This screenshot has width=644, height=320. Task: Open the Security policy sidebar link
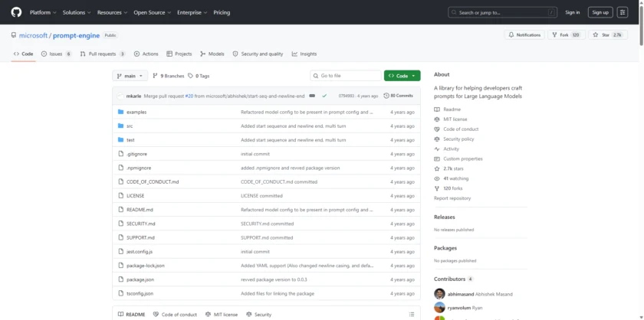pyautogui.click(x=454, y=139)
